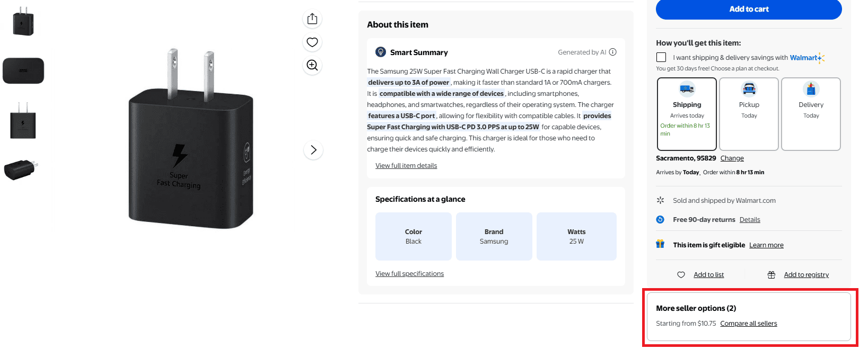868x349 pixels.
Task: Select the Pickup Today option
Action: tap(749, 114)
